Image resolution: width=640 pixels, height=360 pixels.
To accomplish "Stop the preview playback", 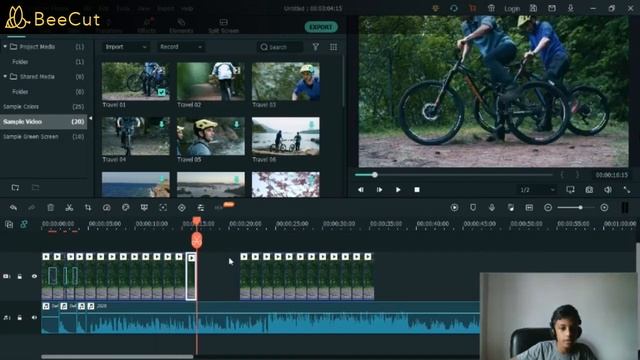I will (x=417, y=190).
